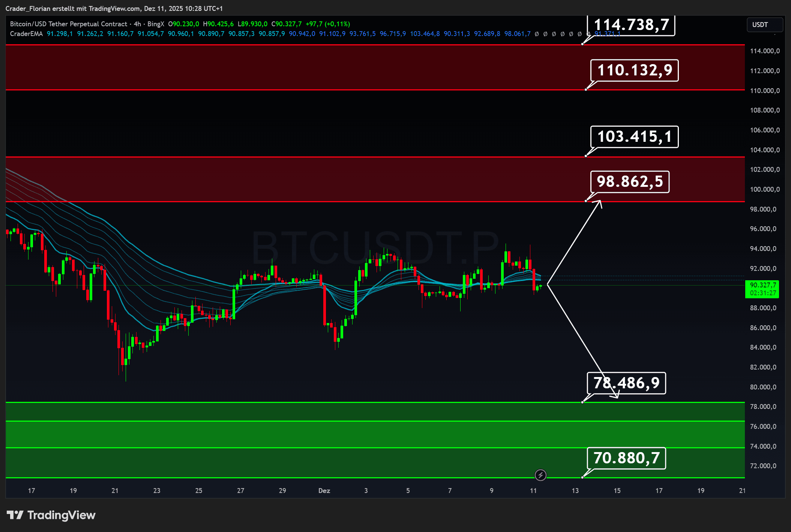The image size is (791, 532).
Task: Click the 100.000,0 price axis label
Action: coord(764,189)
